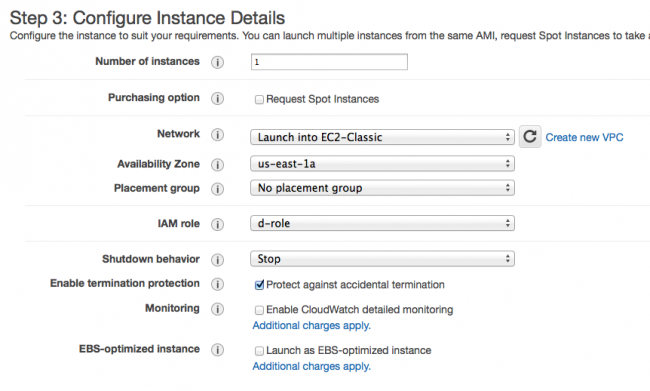Open the Network dropdown showing EC2-Classic
Viewport: 650px width, 391px height.
point(382,137)
